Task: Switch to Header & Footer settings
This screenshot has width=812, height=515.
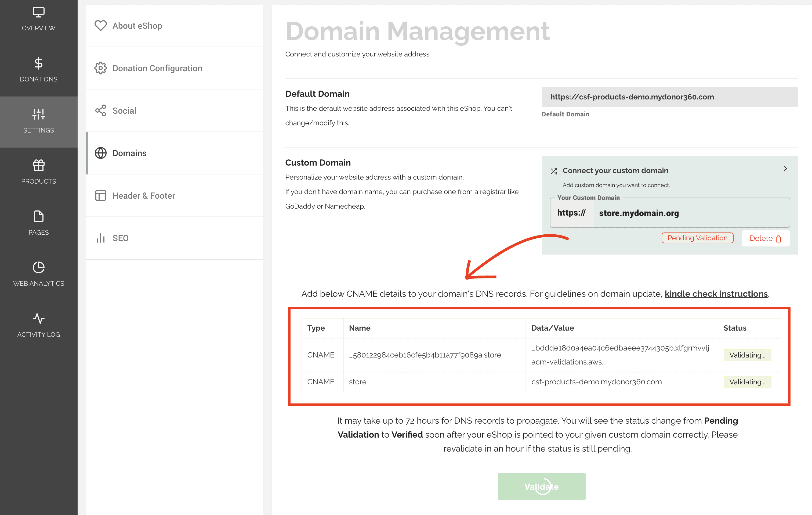Action: coord(143,196)
